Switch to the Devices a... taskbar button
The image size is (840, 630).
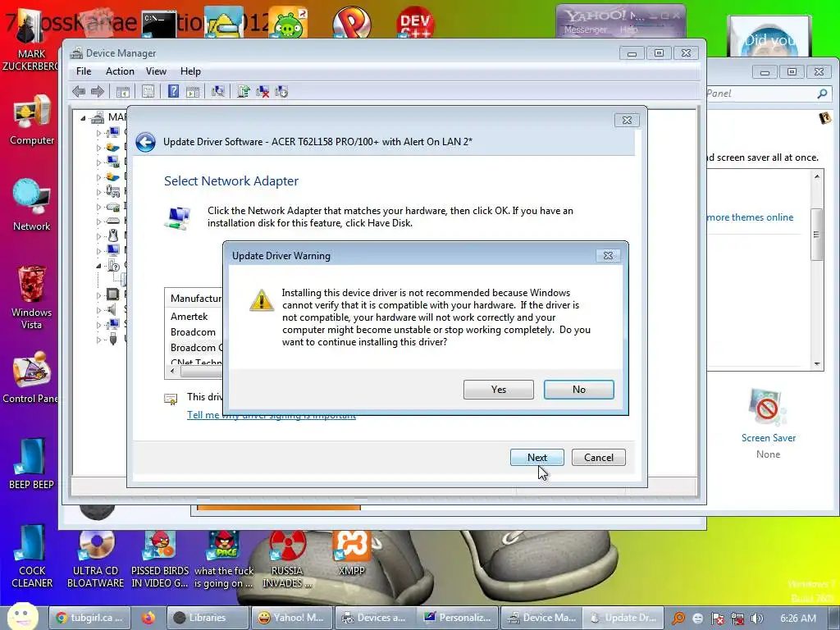coord(376,618)
